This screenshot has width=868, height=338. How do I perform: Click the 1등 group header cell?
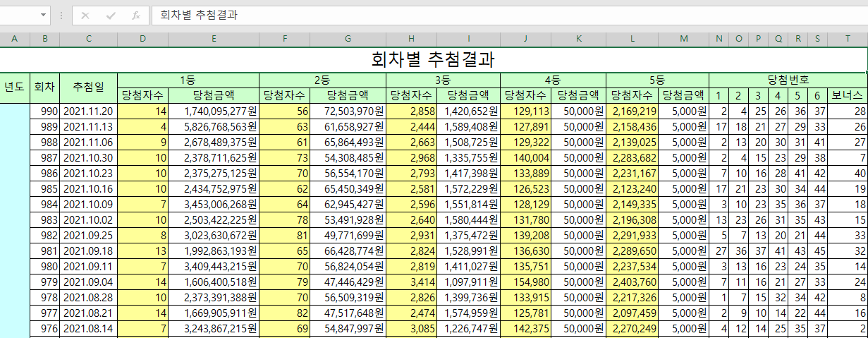pos(188,79)
